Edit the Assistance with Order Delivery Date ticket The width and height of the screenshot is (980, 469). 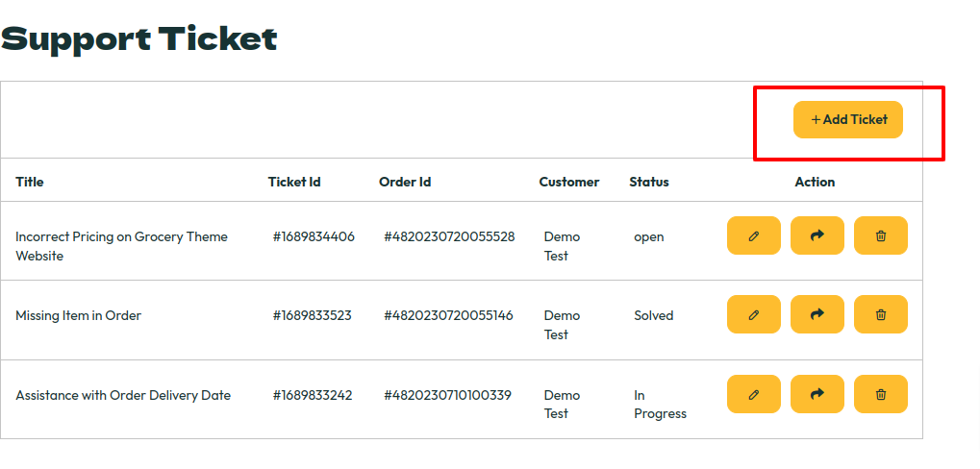[x=754, y=394]
